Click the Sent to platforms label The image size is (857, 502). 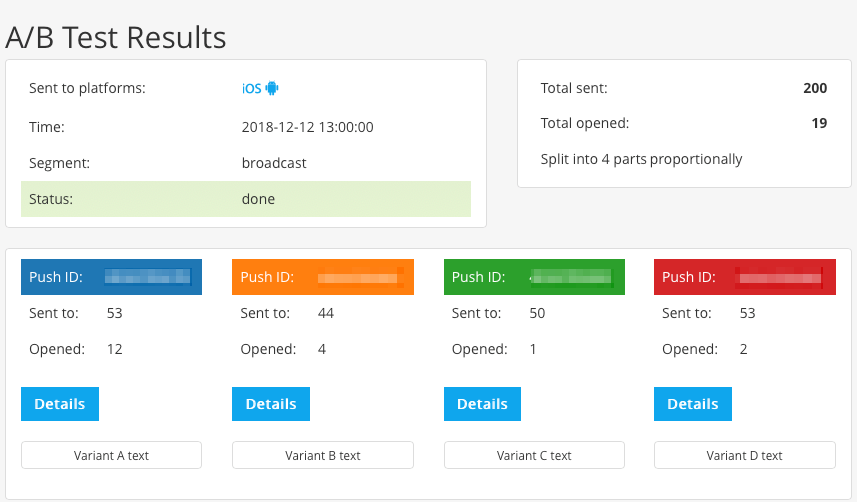tap(87, 89)
